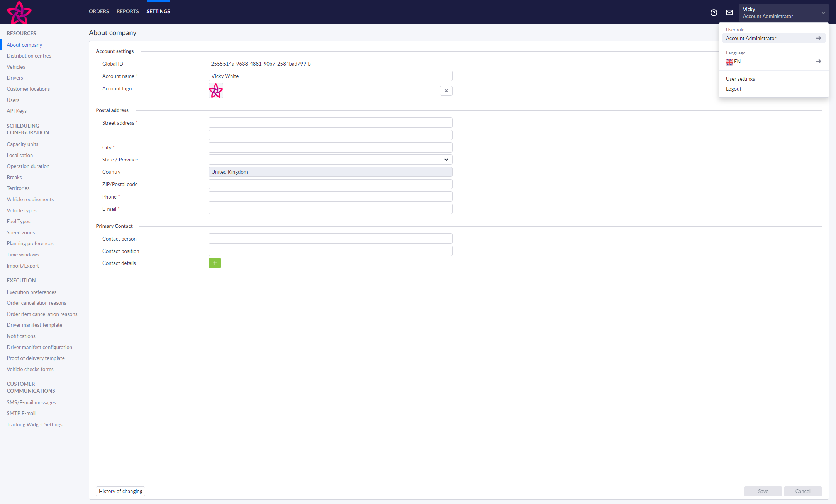Open Execution preferences in sidebar
The image size is (836, 504).
pyautogui.click(x=31, y=292)
